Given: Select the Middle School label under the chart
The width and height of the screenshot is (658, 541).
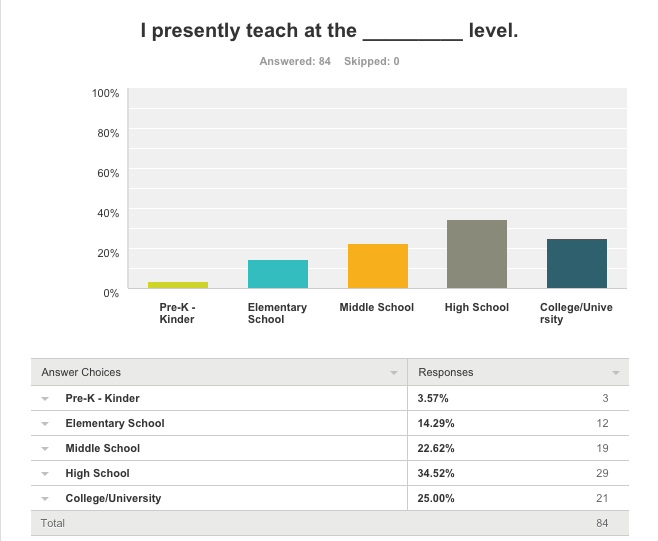Looking at the screenshot, I should (377, 307).
